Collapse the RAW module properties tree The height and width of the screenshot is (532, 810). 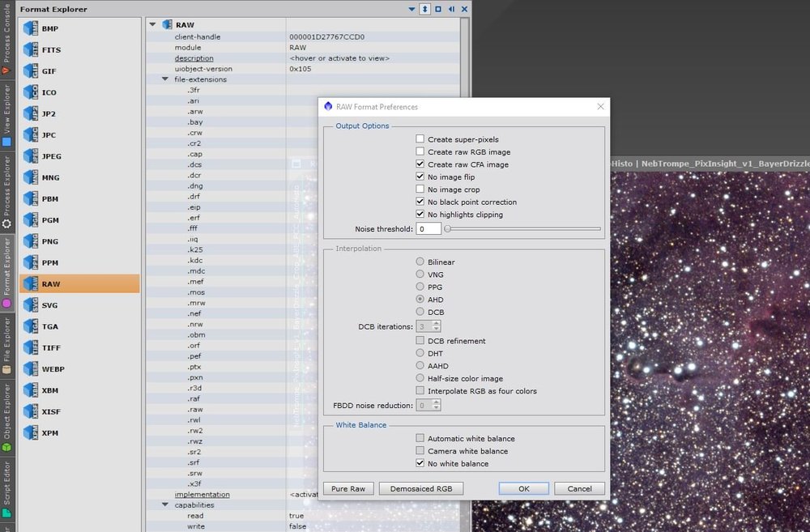(152, 24)
